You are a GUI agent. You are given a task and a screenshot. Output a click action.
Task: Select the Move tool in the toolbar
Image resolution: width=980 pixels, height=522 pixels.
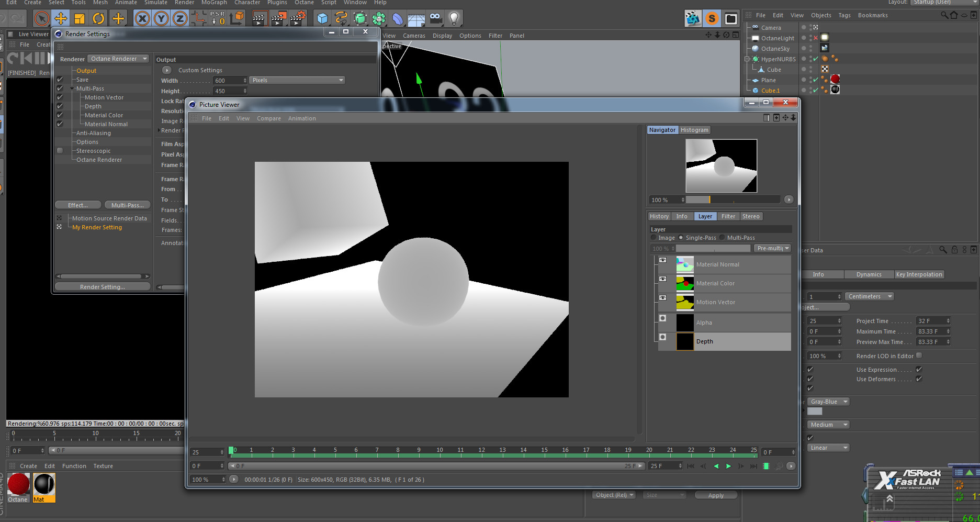click(61, 19)
